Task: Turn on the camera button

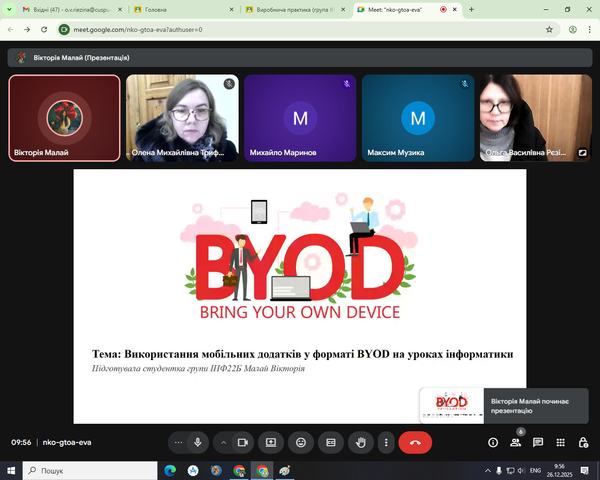Action: [242, 442]
